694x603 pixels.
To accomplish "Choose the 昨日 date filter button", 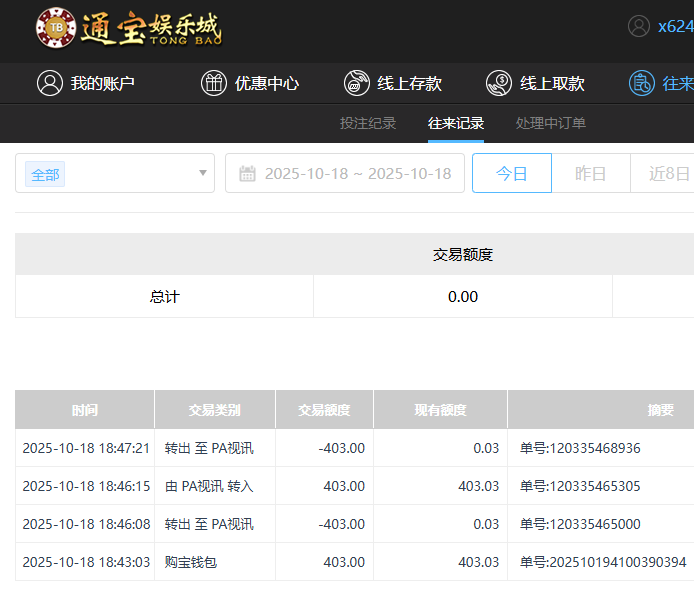I will 590,173.
